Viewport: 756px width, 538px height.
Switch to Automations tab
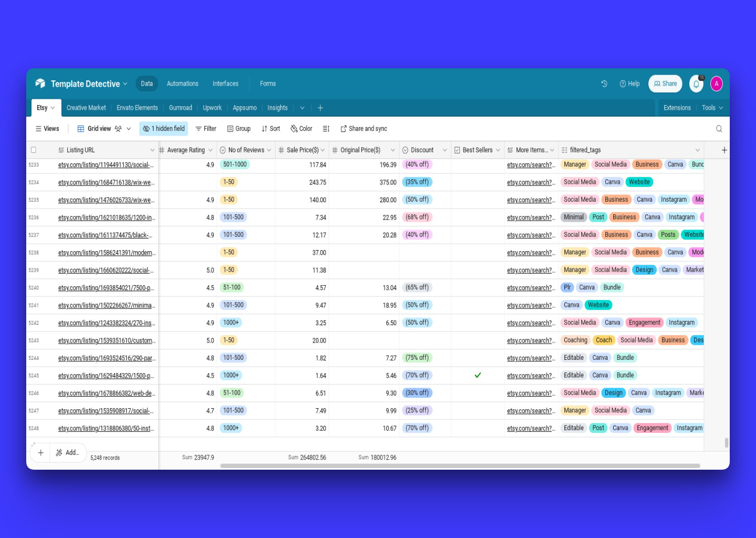click(183, 84)
